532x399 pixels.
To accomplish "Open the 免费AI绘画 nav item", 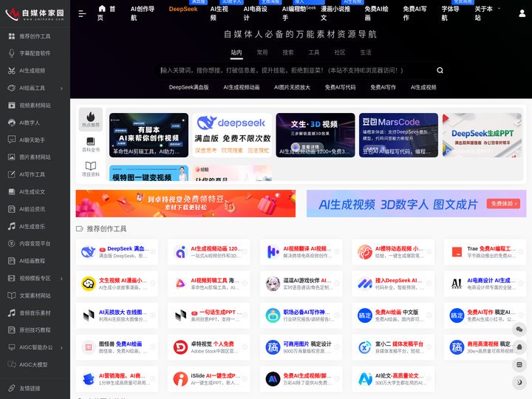I will 376,13.
